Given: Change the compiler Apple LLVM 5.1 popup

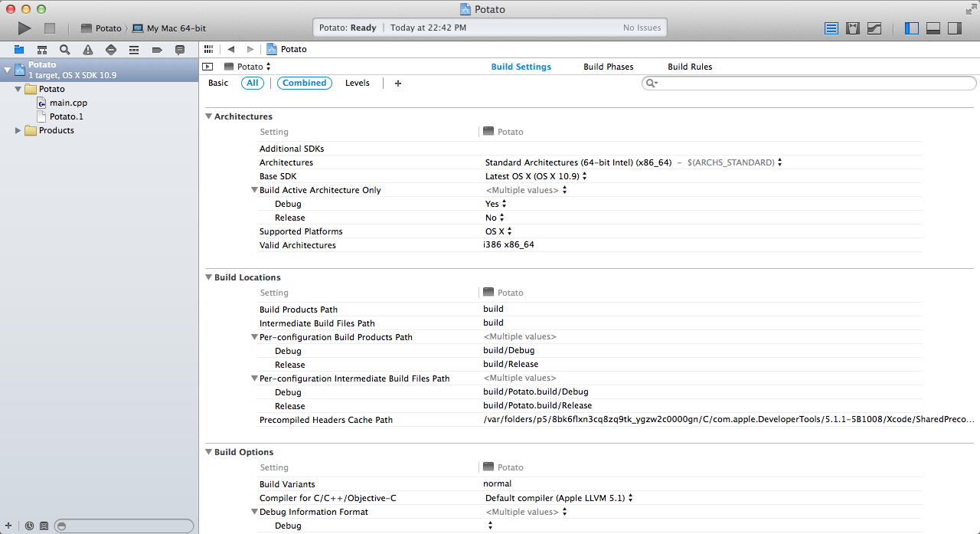Looking at the screenshot, I should pyautogui.click(x=560, y=498).
